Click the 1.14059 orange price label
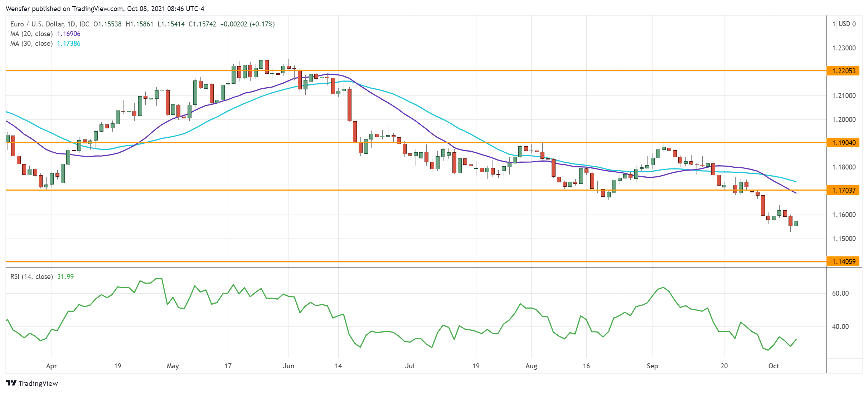The width and height of the screenshot is (868, 393). pos(843,261)
